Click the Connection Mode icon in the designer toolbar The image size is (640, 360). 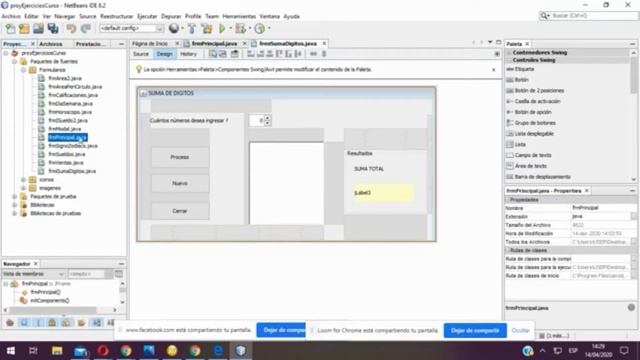point(222,54)
